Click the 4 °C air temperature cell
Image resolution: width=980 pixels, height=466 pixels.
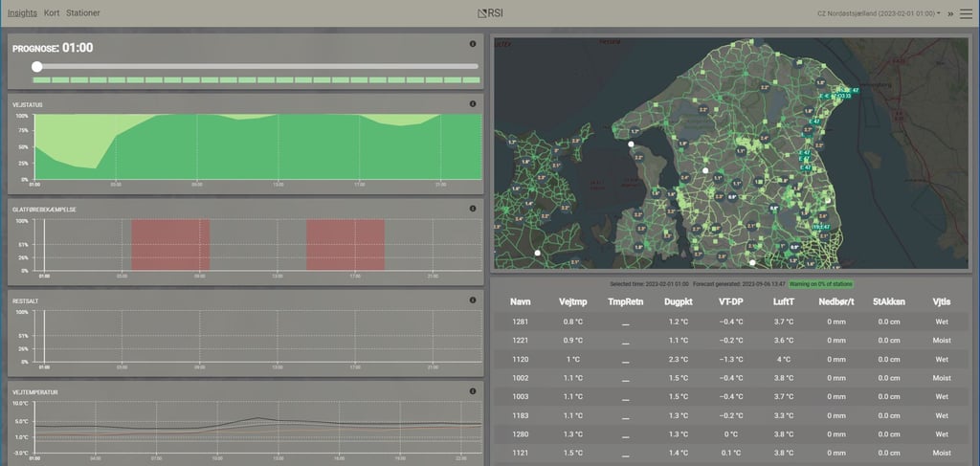783,359
